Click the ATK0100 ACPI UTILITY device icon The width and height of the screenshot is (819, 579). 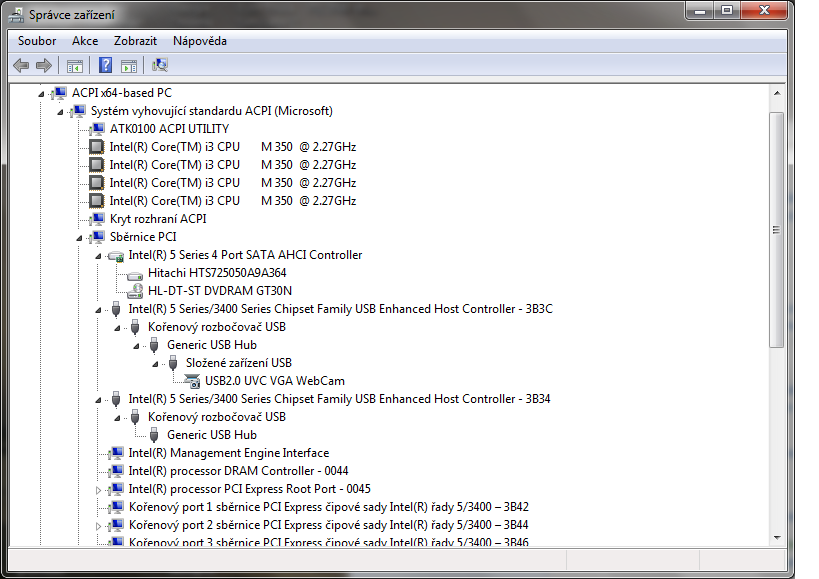(x=98, y=129)
